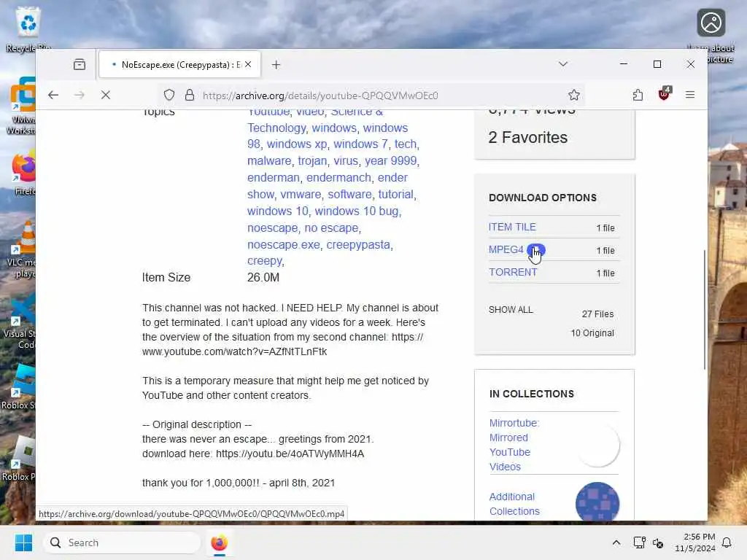Show site security padlock info
Screen dimensions: 747x560
[x=190, y=95]
